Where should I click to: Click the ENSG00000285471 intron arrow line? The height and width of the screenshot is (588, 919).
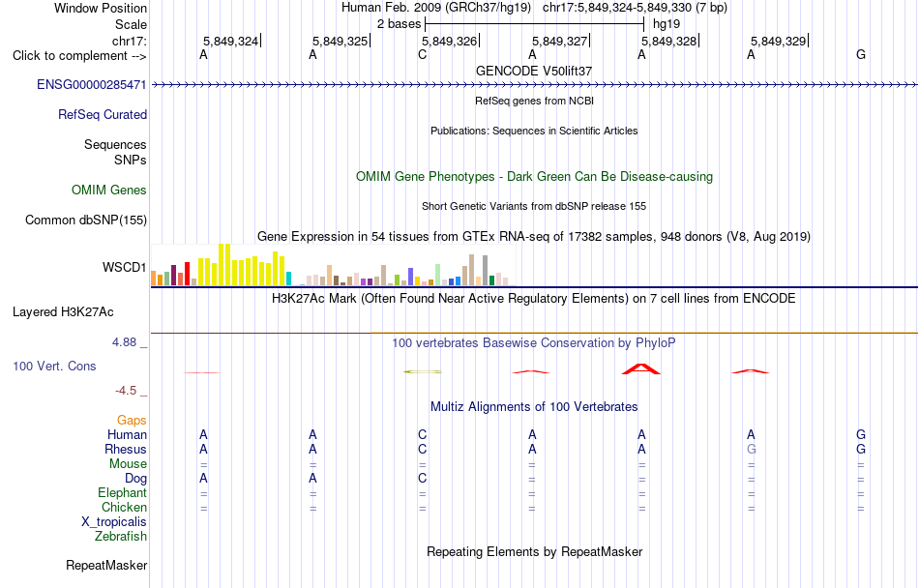pyautogui.click(x=534, y=85)
